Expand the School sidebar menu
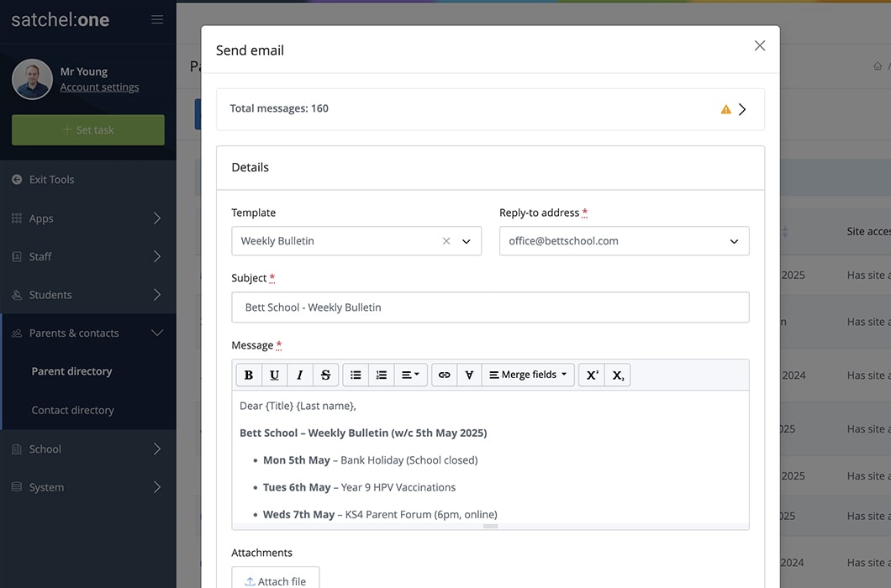The image size is (891, 588). pyautogui.click(x=88, y=449)
